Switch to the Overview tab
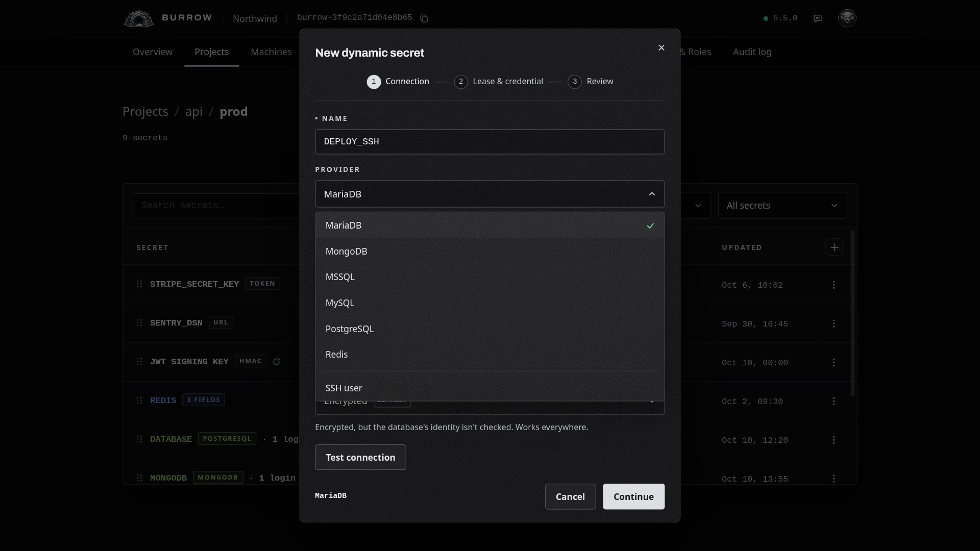The height and width of the screenshot is (551, 980). tap(153, 52)
